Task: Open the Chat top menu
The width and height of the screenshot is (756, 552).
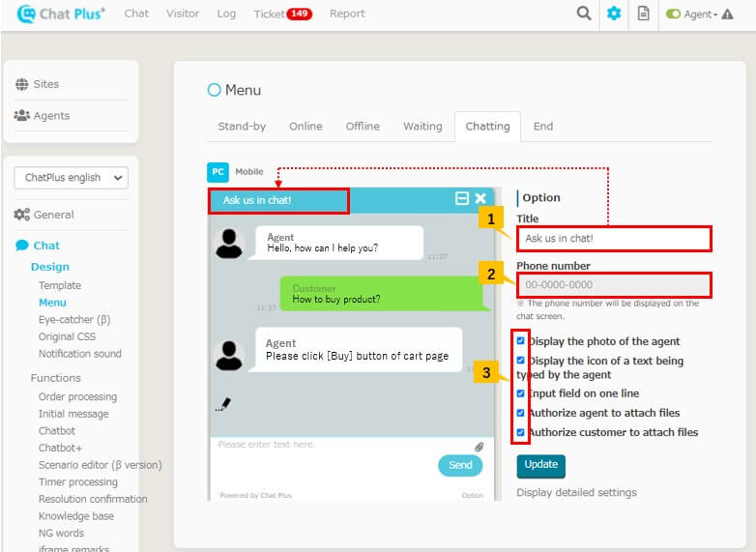Action: coord(136,14)
